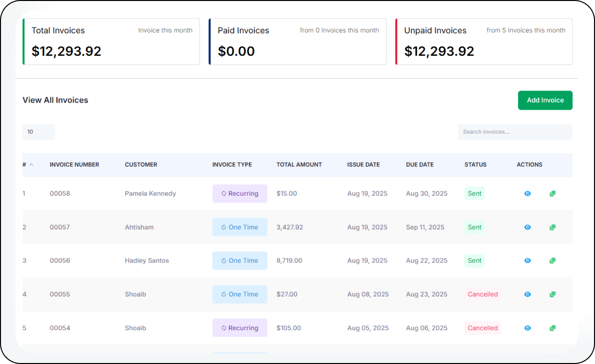595x364 pixels.
Task: Sort invoices by the Due Date header
Action: pyautogui.click(x=419, y=165)
